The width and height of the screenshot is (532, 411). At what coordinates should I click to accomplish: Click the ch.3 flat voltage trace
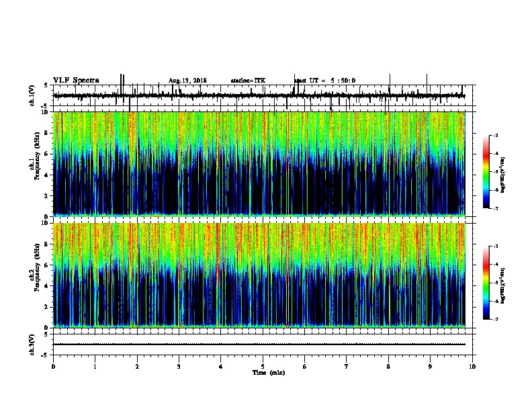tap(259, 345)
